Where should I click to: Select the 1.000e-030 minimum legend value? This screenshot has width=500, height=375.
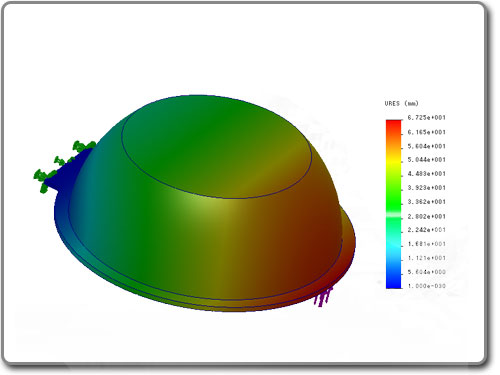(x=426, y=286)
